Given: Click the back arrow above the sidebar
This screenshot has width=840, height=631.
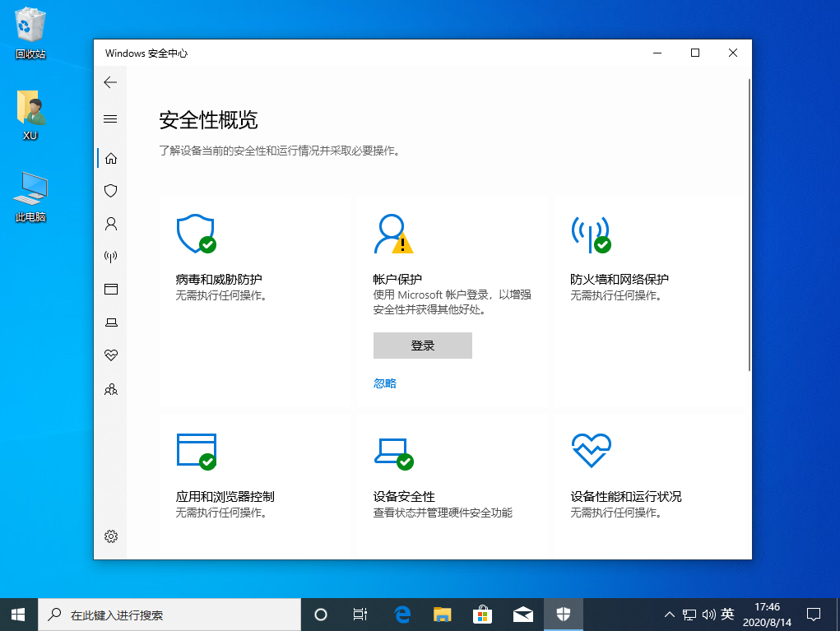Looking at the screenshot, I should (x=110, y=82).
